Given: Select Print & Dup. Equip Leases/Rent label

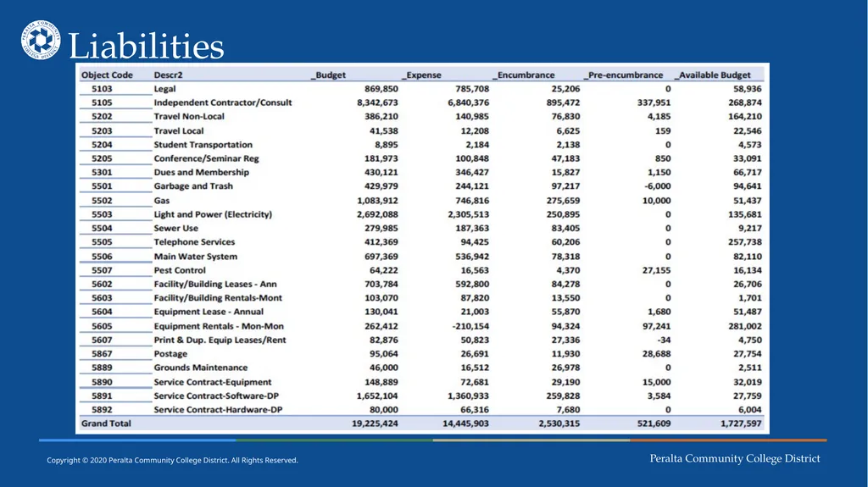Looking at the screenshot, I should pos(220,340).
